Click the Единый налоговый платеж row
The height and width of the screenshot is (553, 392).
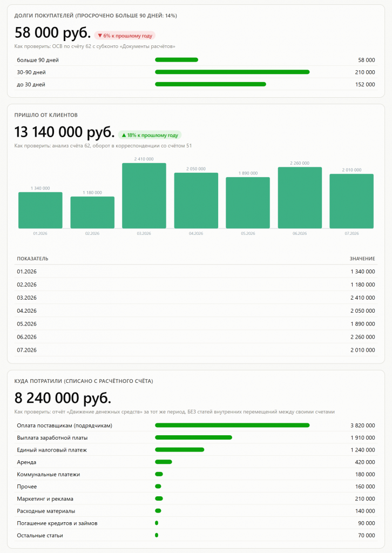[196, 450]
